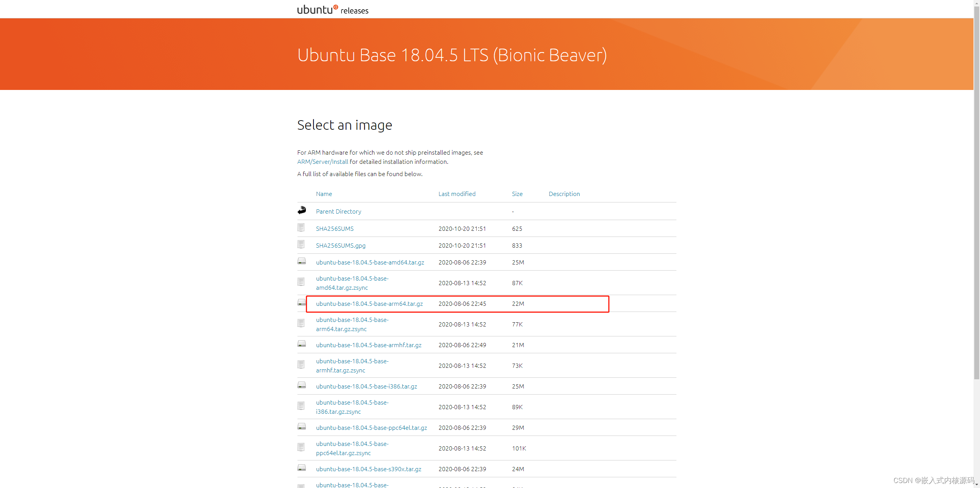Screen dimensions: 980x488
Task: Open the SHA256SUMS file link
Action: [x=335, y=228]
